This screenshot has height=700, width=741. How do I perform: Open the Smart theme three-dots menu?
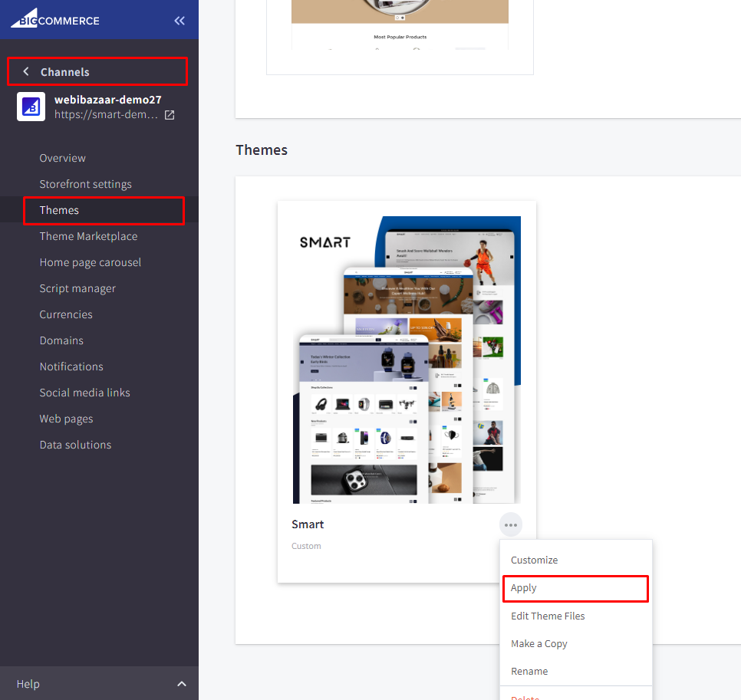[510, 525]
